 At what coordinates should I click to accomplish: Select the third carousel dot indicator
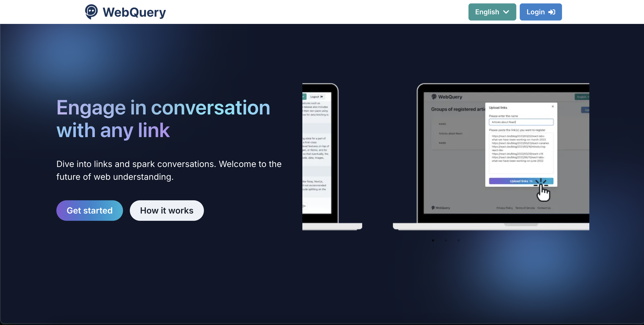(x=458, y=240)
